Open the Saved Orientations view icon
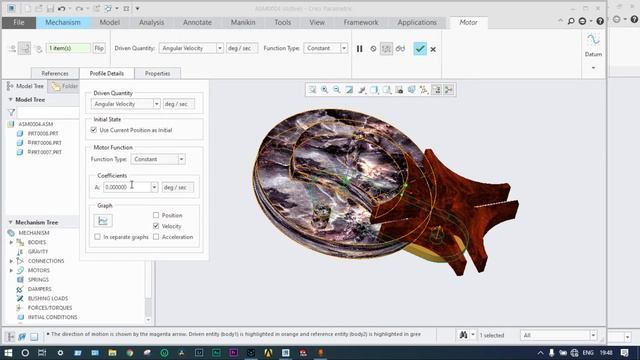The image size is (640, 360). pos(387,90)
